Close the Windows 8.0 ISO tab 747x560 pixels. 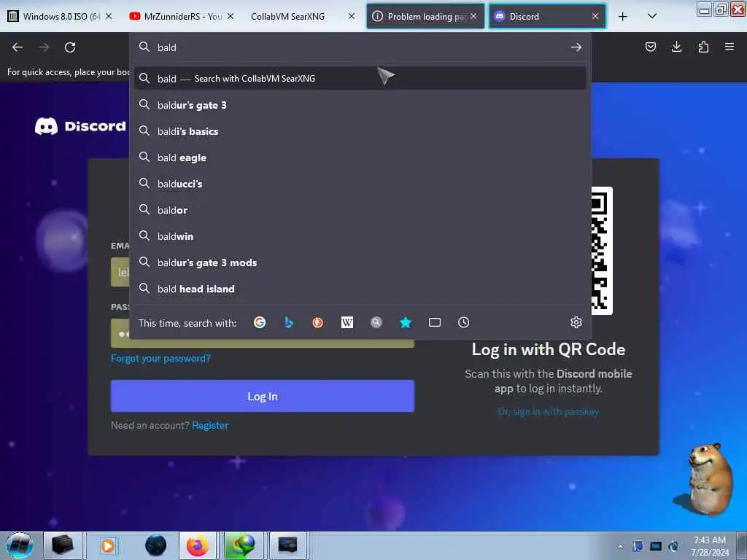[x=109, y=17]
